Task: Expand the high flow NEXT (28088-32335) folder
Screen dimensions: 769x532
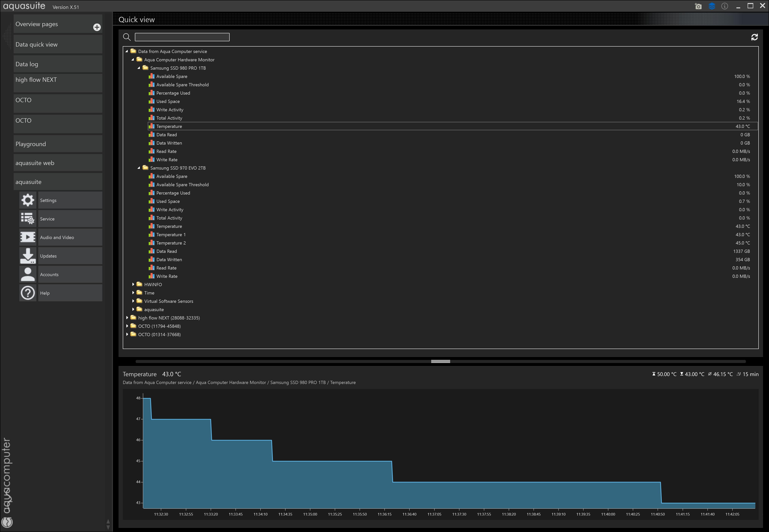Action: tap(127, 318)
